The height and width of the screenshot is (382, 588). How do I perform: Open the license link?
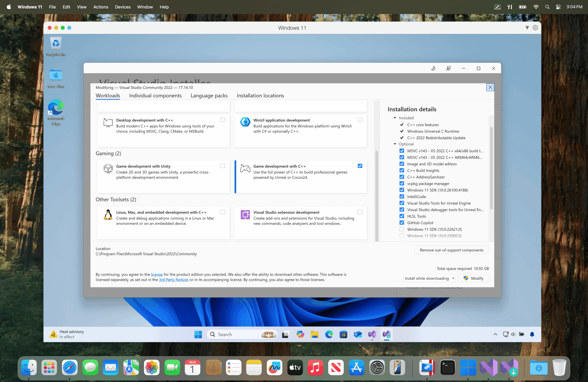pyautogui.click(x=157, y=274)
